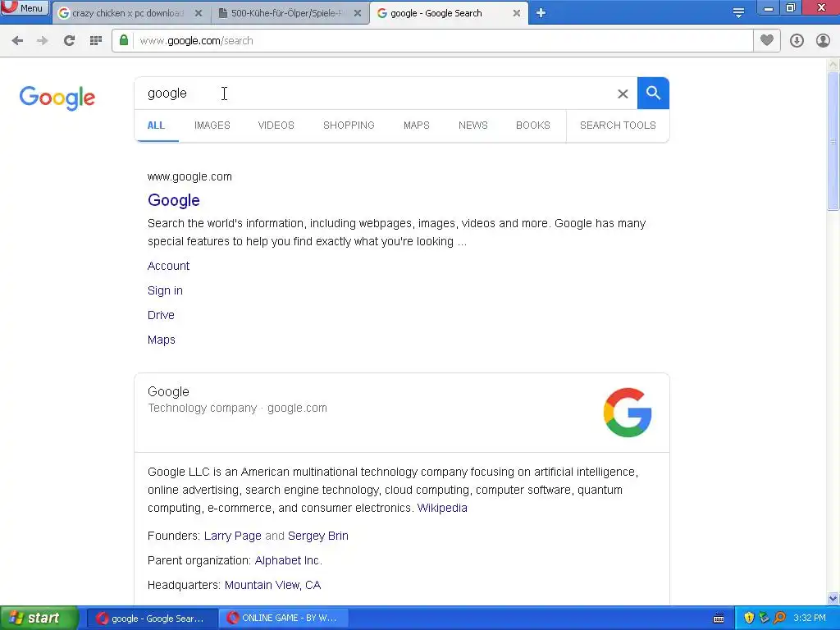
Task: Clear search text with the X icon
Action: coord(623,94)
